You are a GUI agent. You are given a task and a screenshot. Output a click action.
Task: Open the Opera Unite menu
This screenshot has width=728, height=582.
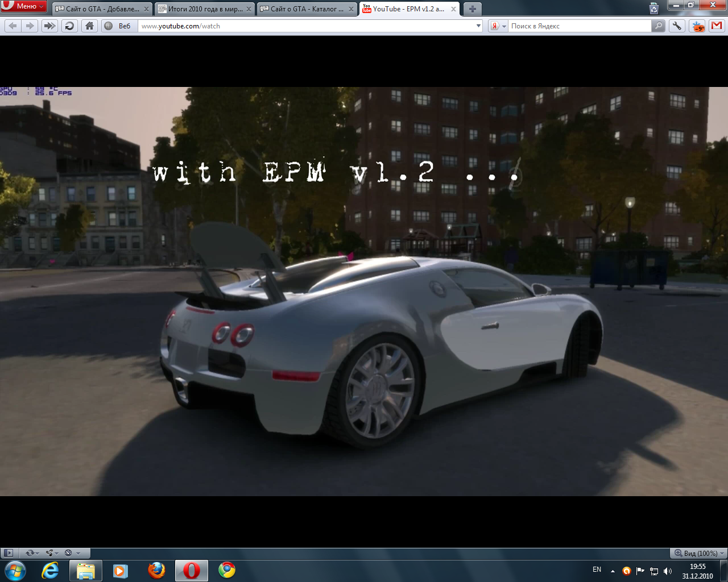click(x=52, y=553)
